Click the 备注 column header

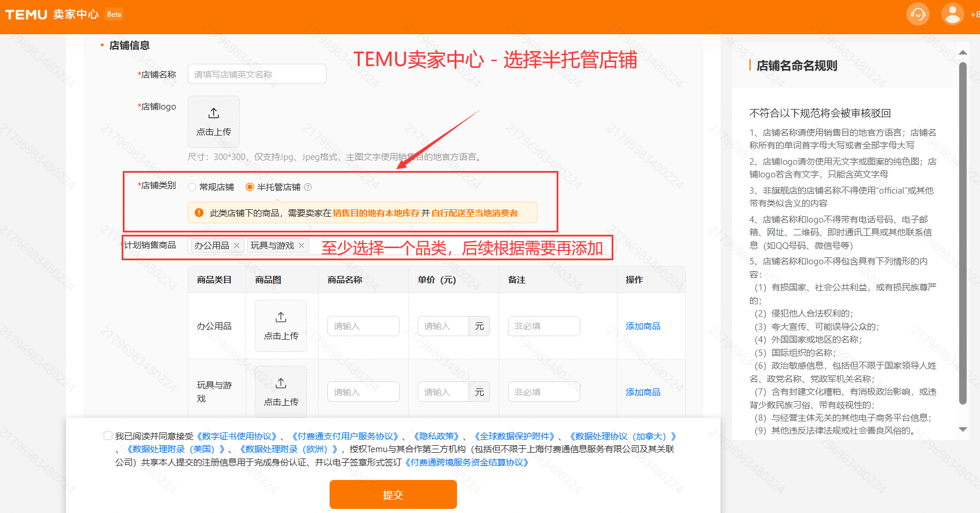517,280
